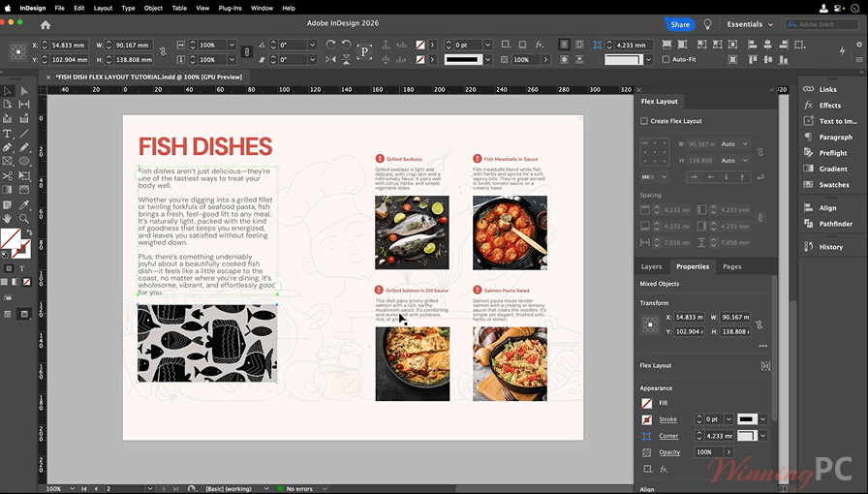
Task: Flip the selection vertically
Action: pyautogui.click(x=346, y=59)
